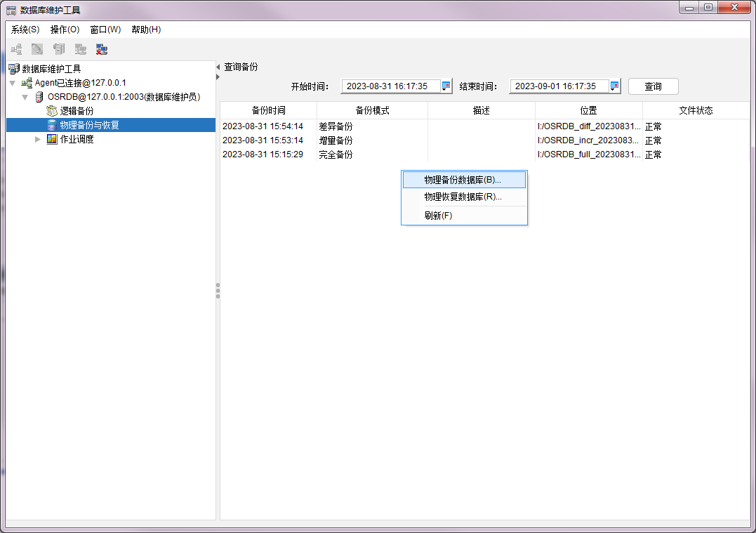The image size is (756, 533).
Task: Click the disconnect toolbar icon with red X
Action: (x=102, y=49)
